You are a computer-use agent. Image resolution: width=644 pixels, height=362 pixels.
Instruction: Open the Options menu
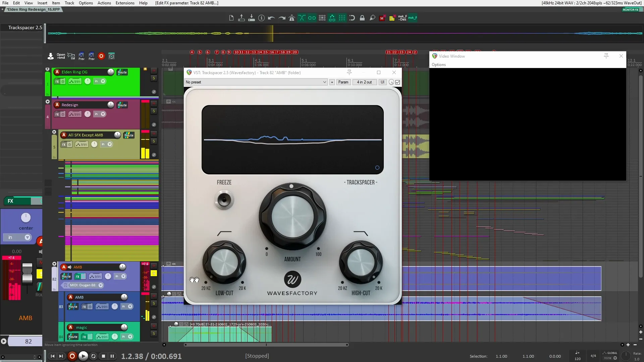86,3
